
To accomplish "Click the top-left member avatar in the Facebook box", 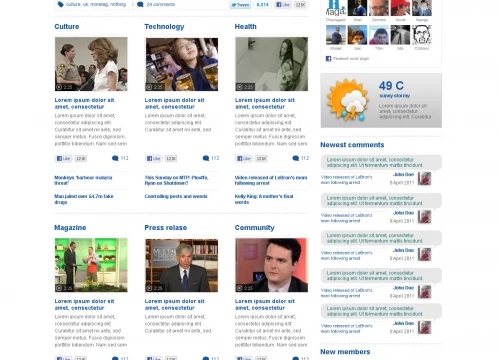I will coord(336,8).
